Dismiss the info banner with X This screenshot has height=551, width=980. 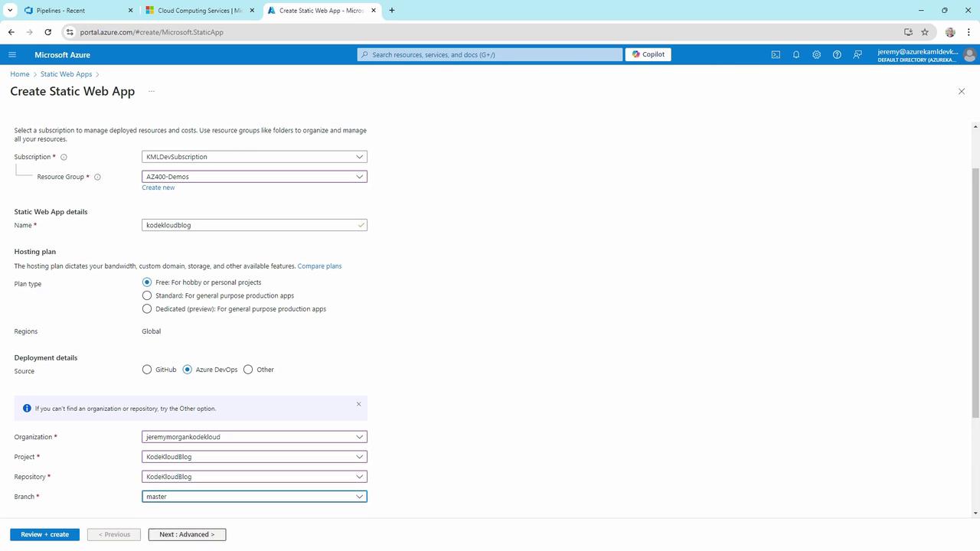358,404
